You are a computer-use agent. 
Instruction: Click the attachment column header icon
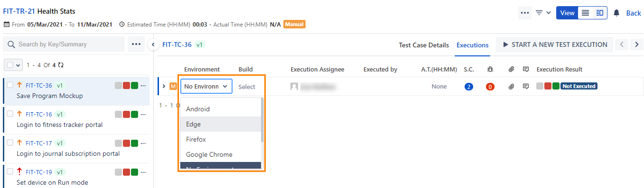(511, 69)
